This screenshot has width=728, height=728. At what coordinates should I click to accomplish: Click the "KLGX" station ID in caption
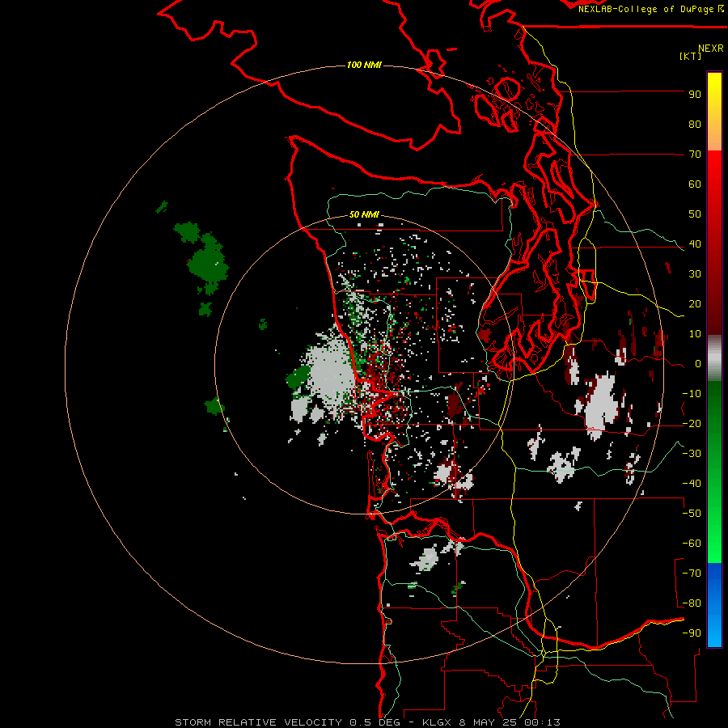438,722
